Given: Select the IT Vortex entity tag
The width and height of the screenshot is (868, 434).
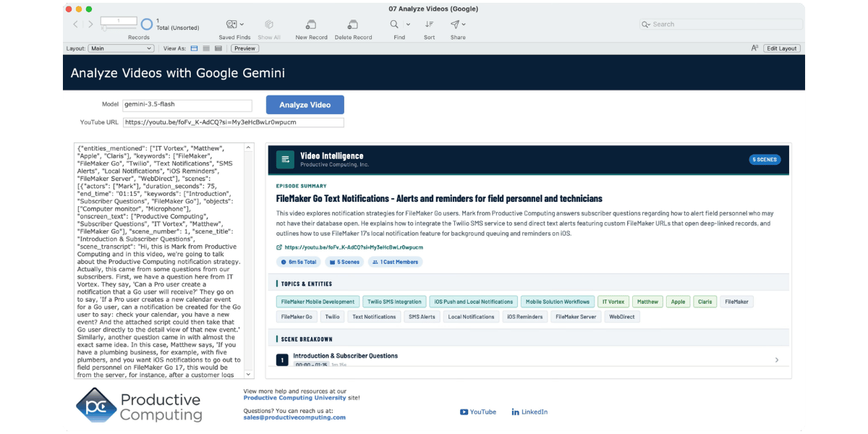Looking at the screenshot, I should [x=613, y=302].
